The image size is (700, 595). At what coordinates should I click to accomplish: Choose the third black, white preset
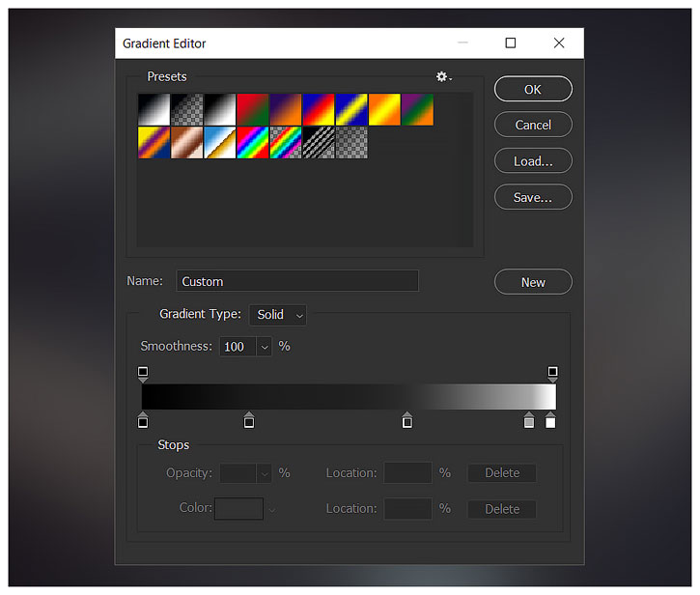[x=220, y=109]
